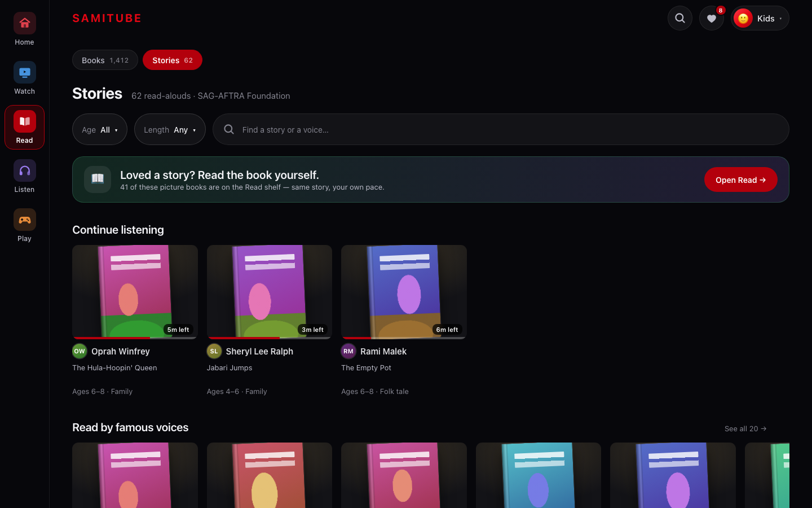Resume The Empty Pot cover thumbnail
This screenshot has width=812, height=508.
click(404, 291)
